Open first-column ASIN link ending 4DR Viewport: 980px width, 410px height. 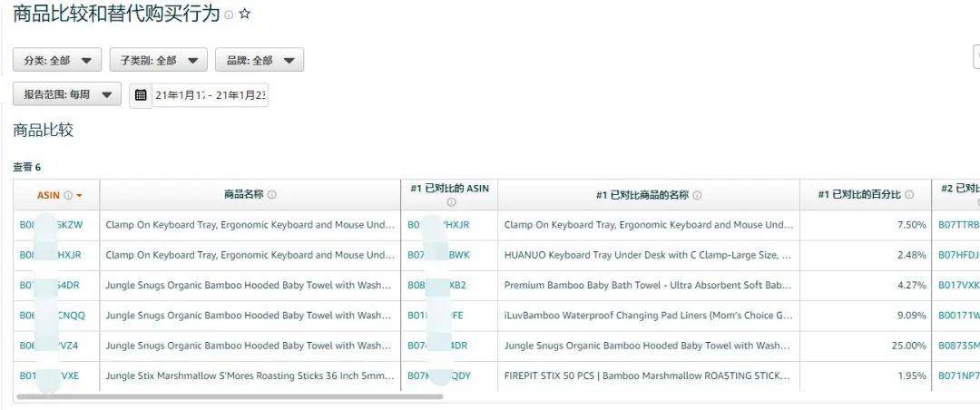[49, 285]
